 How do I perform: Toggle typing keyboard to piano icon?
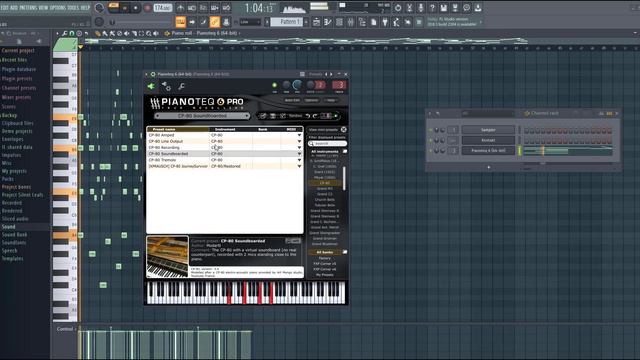click(180, 22)
